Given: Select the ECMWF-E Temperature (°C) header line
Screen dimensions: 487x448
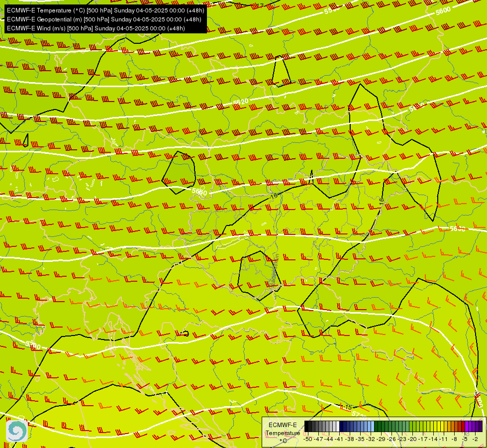Looking at the screenshot, I should (x=105, y=10).
